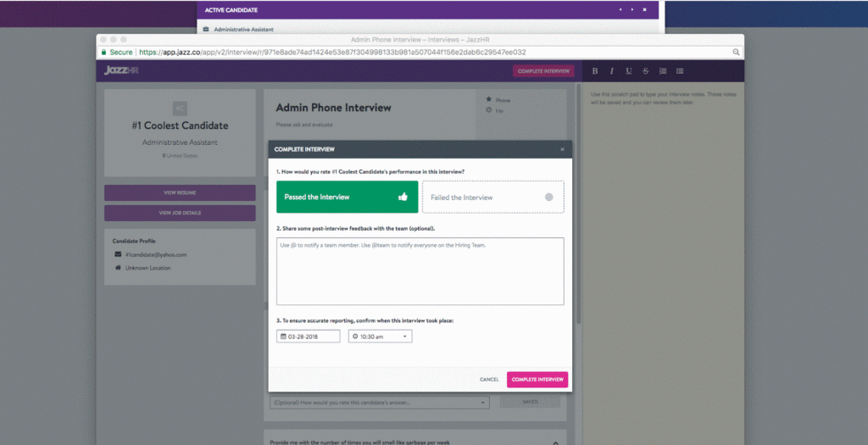Click the page vertical scrollbar

click(x=579, y=205)
